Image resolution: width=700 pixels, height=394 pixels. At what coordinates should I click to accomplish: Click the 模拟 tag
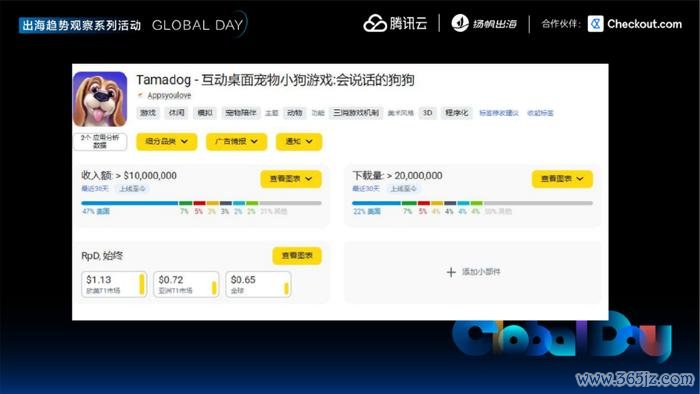pyautogui.click(x=205, y=113)
